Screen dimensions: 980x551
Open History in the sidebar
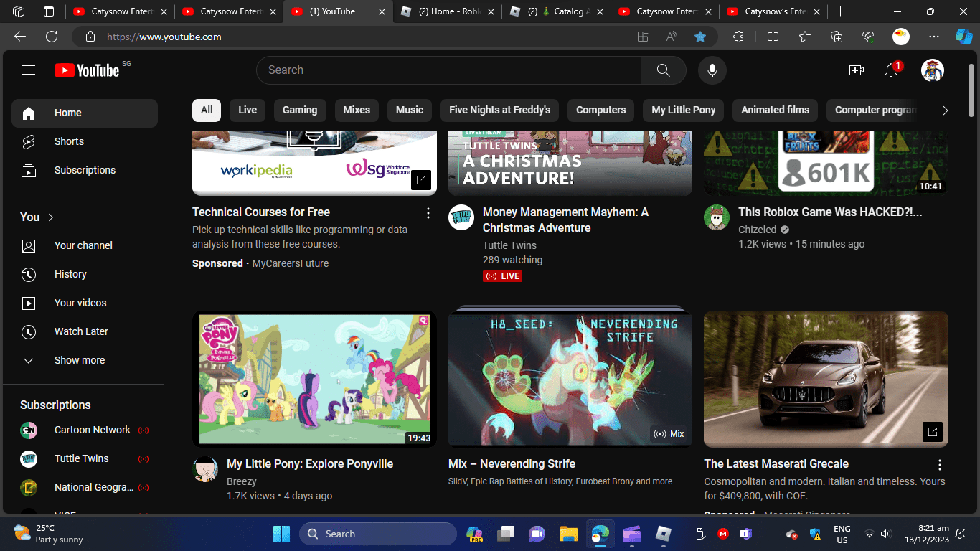click(x=70, y=274)
